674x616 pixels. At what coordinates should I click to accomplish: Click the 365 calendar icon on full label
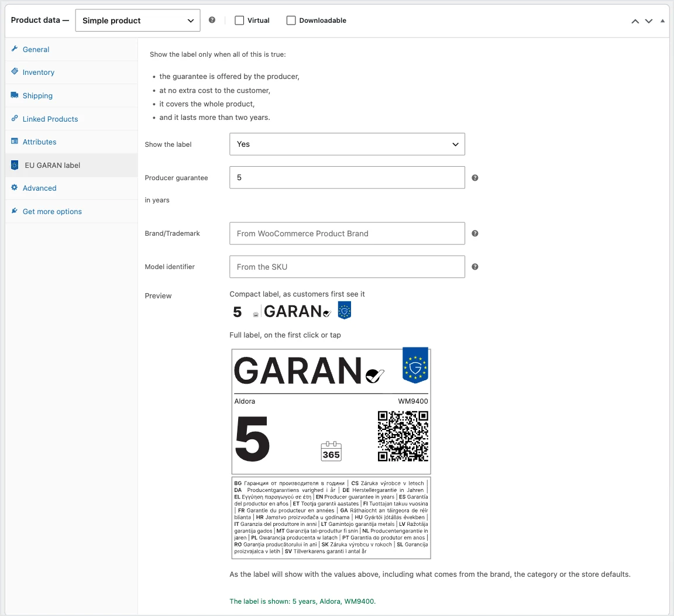(x=331, y=452)
